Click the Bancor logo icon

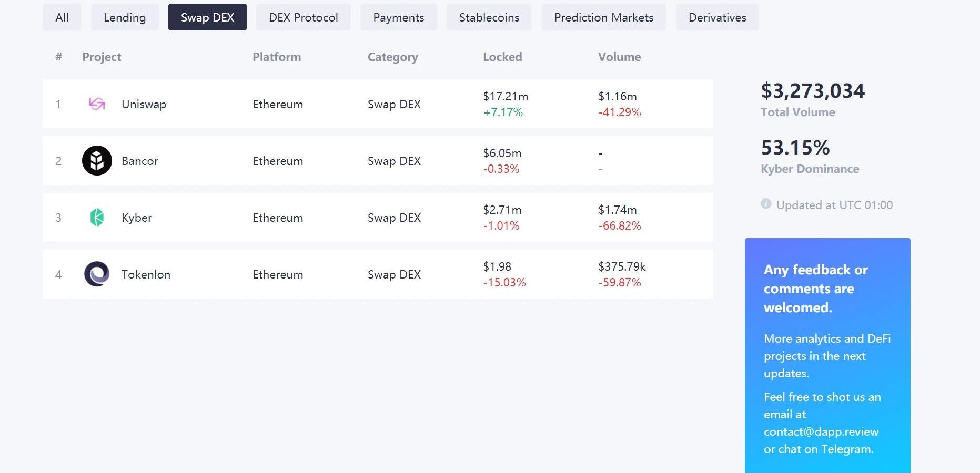[x=97, y=161]
